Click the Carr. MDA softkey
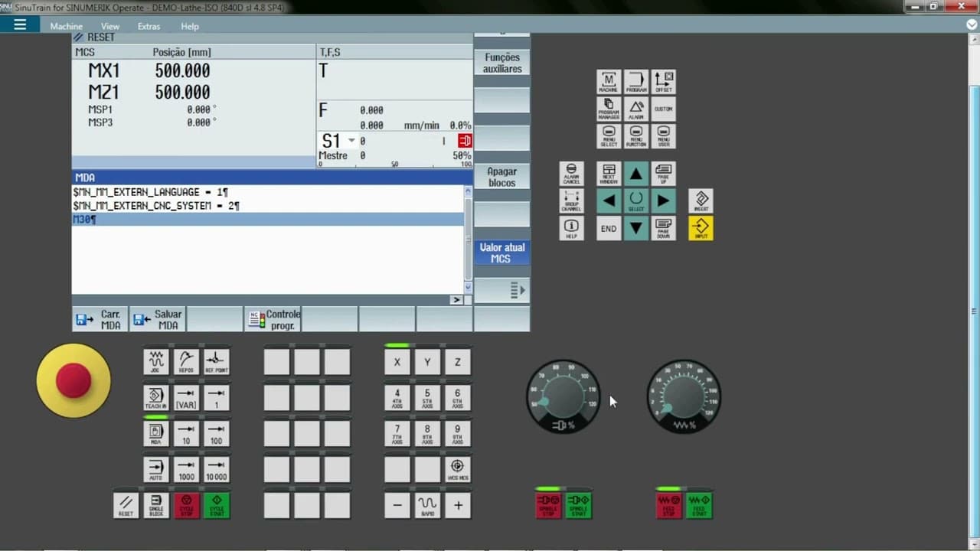 (x=100, y=319)
